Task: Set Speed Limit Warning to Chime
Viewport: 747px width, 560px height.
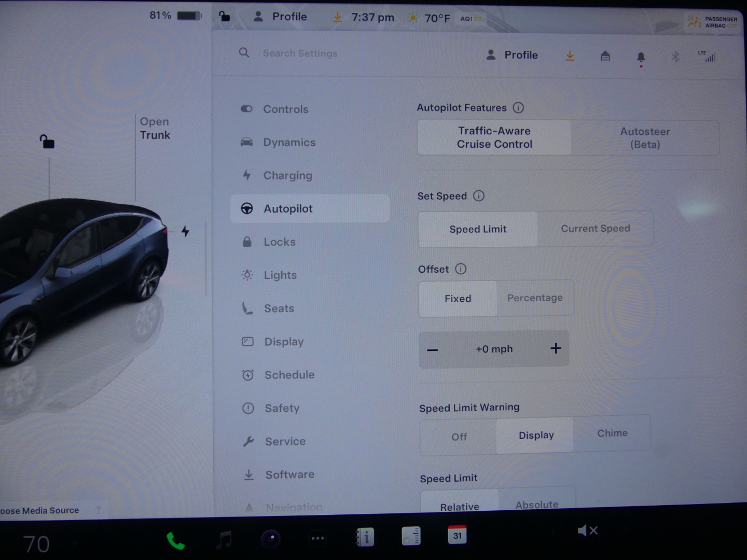Action: click(x=612, y=433)
